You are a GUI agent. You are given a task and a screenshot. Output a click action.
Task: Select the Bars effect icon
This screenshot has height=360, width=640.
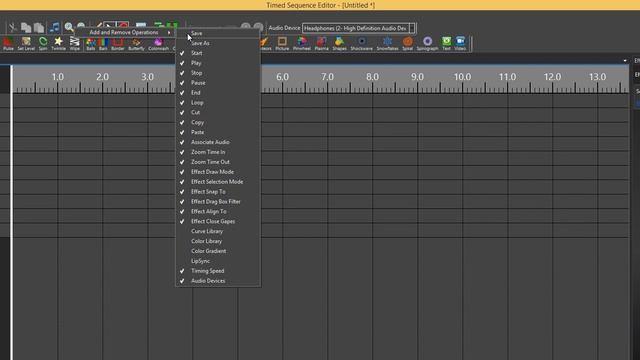click(103, 43)
